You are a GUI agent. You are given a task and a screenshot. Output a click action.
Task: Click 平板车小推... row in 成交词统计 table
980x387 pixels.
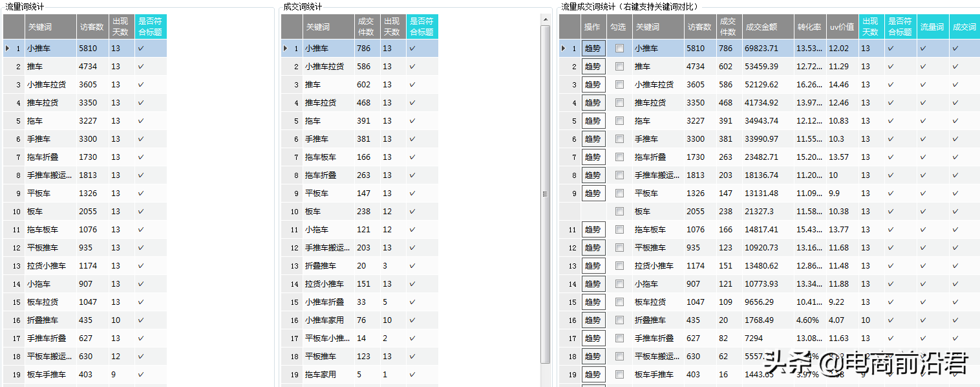(x=328, y=338)
